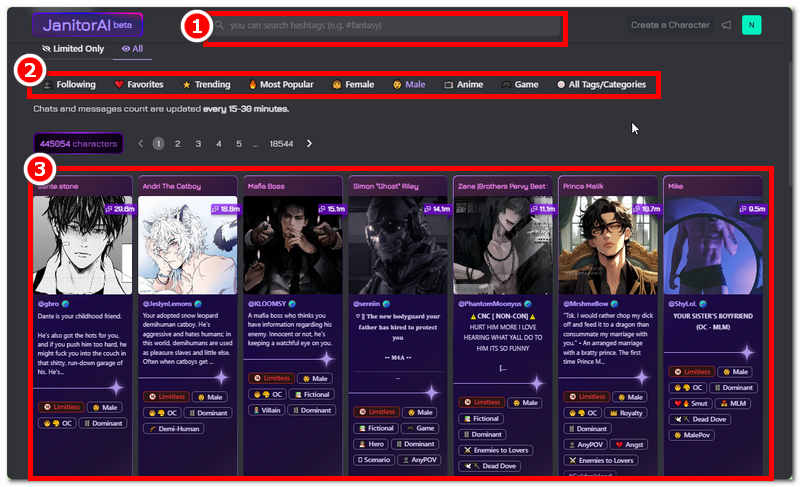Expand All Tags/Categories list
The image size is (800, 487).
coord(601,85)
